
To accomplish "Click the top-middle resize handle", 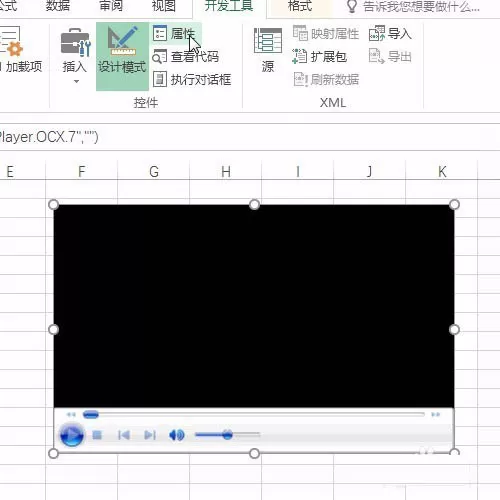I will tap(254, 204).
